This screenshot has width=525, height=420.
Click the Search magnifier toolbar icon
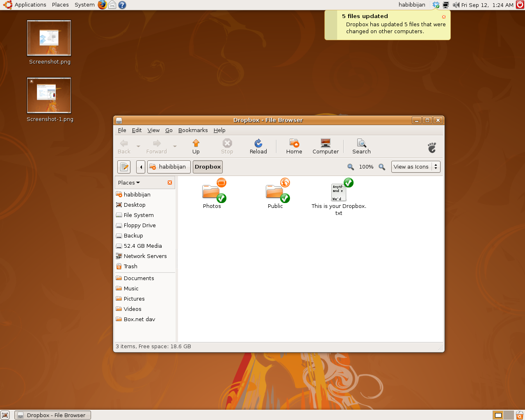(x=361, y=143)
